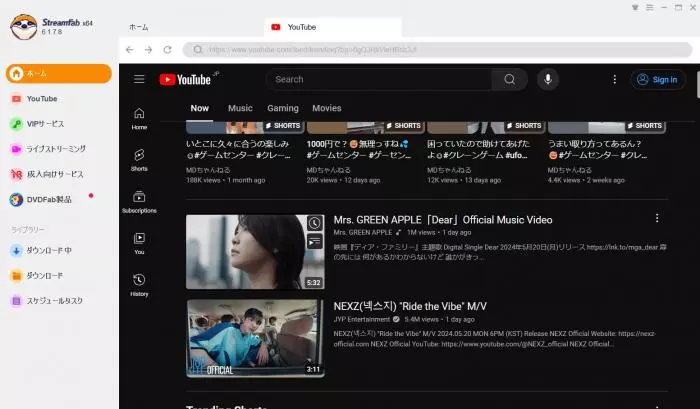Click the voice search microphone
Screen dimensions: 700x409
[548, 79]
